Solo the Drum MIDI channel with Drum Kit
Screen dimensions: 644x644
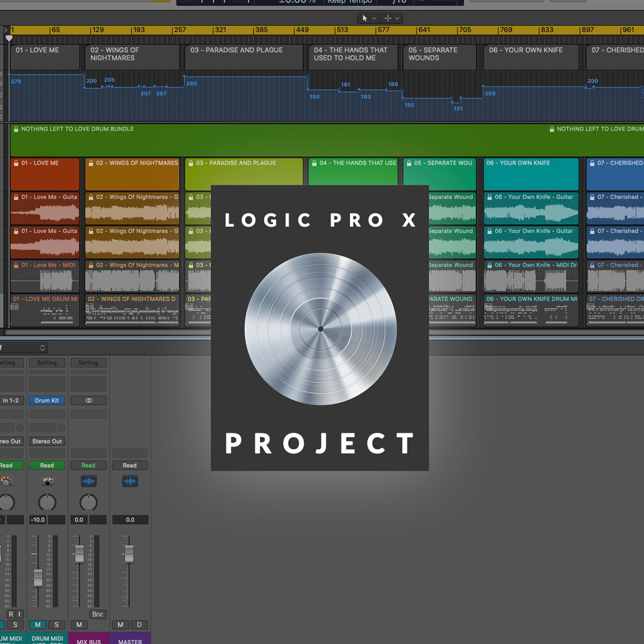pyautogui.click(x=57, y=625)
